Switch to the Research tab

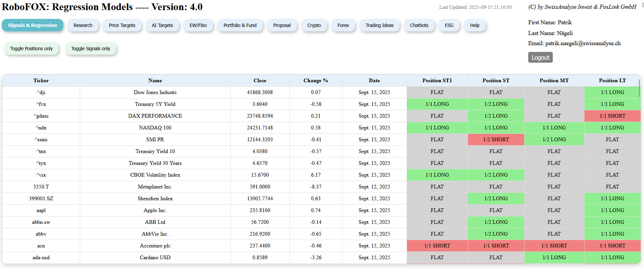pyautogui.click(x=83, y=25)
